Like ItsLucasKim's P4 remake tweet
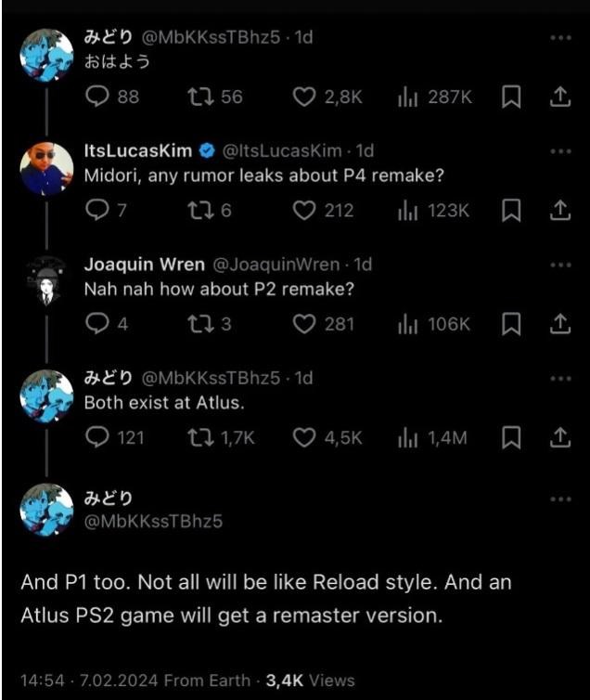Screen dimensions: 590x700 pos(305,211)
